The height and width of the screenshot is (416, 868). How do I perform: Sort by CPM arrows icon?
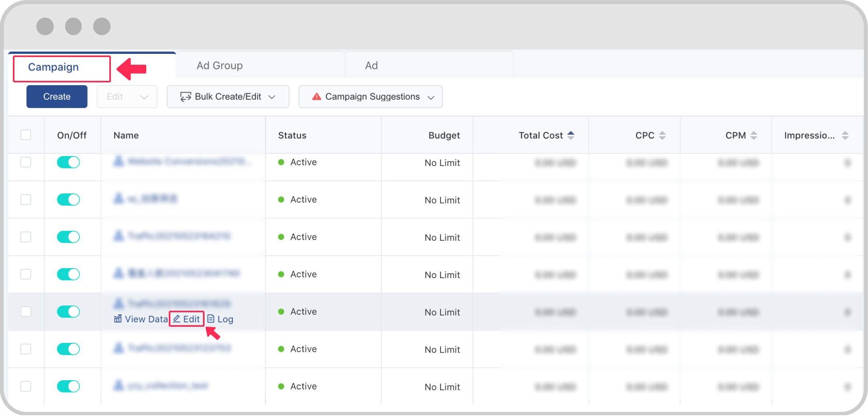[x=754, y=135]
